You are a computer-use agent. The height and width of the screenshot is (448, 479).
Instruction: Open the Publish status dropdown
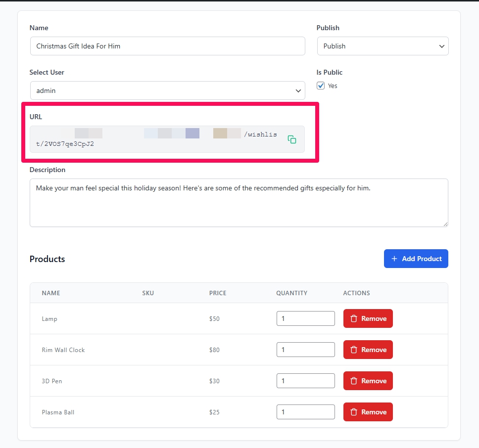(383, 46)
